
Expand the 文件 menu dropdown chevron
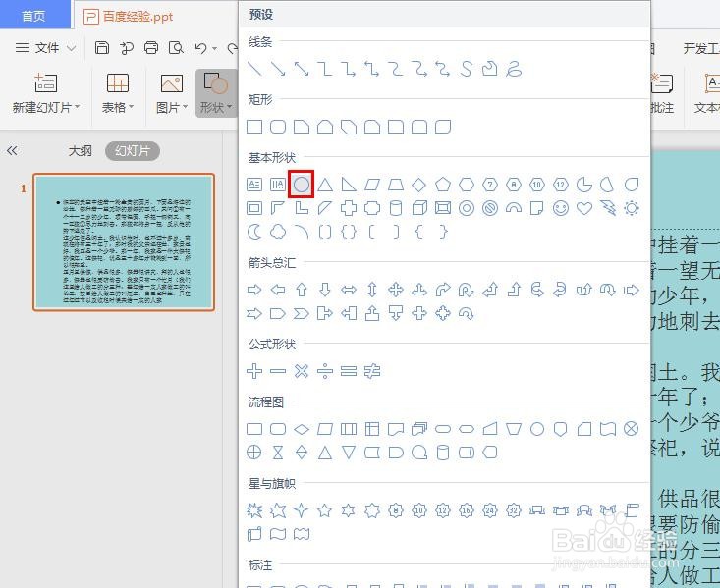click(72, 48)
